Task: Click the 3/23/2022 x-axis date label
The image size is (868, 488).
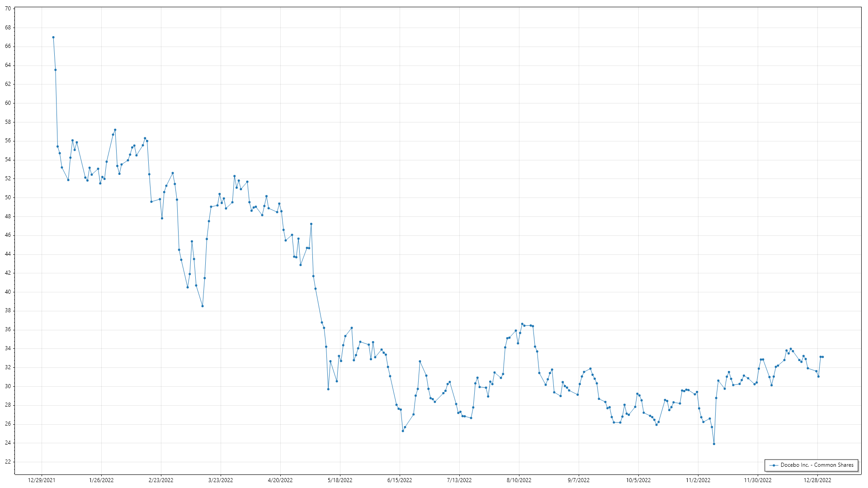Action: [x=221, y=480]
